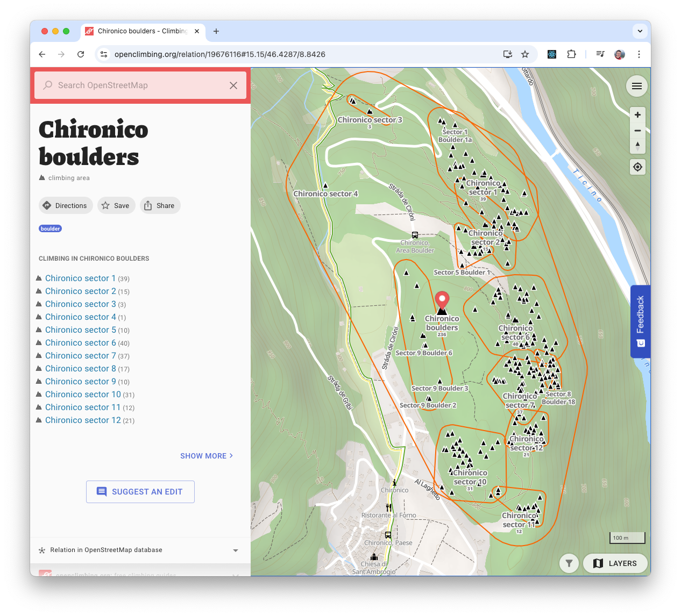Reset map tilt with the triangle icon
This screenshot has height=616, width=681.
click(637, 144)
